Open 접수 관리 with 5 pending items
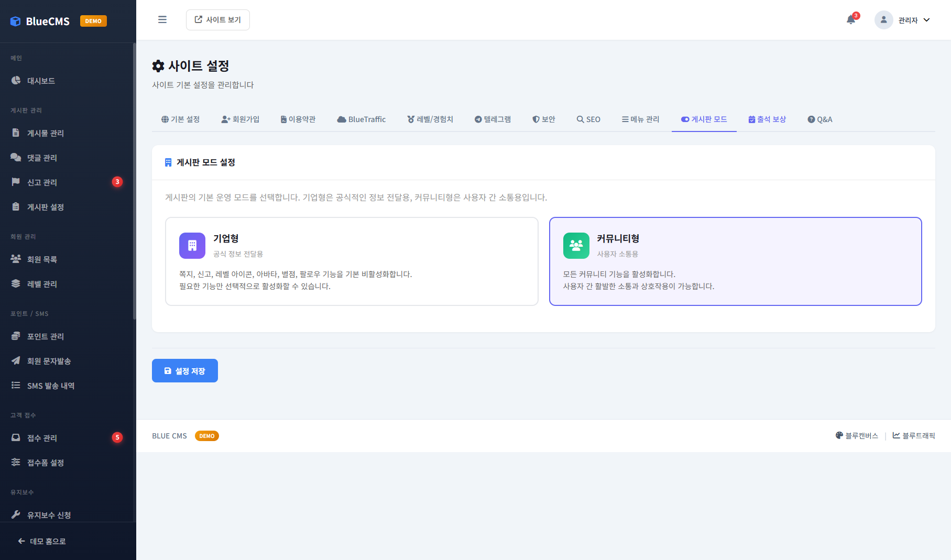Image resolution: width=951 pixels, height=560 pixels. pyautogui.click(x=42, y=437)
